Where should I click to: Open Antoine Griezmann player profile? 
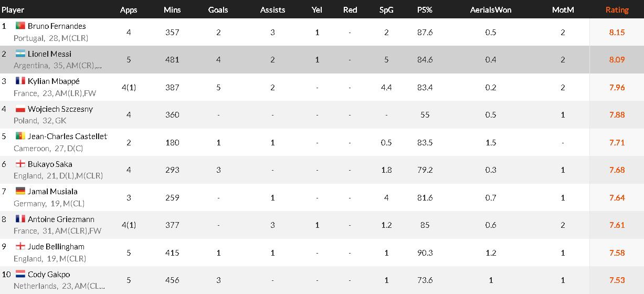coord(61,219)
